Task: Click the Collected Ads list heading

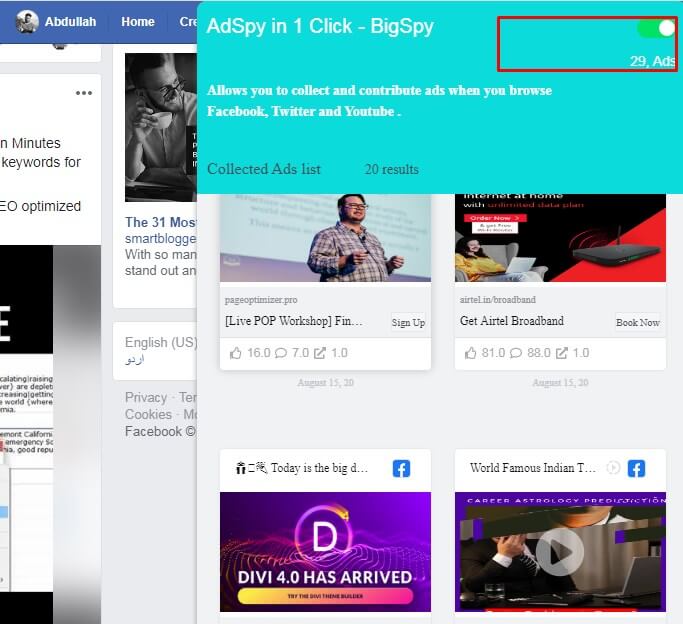Action: [x=264, y=169]
